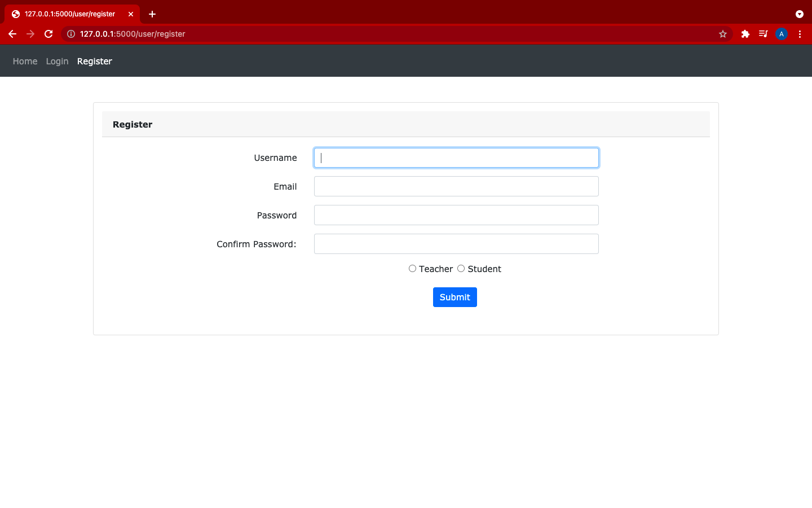The width and height of the screenshot is (812, 508).
Task: Open the Register navbar link
Action: [x=95, y=61]
